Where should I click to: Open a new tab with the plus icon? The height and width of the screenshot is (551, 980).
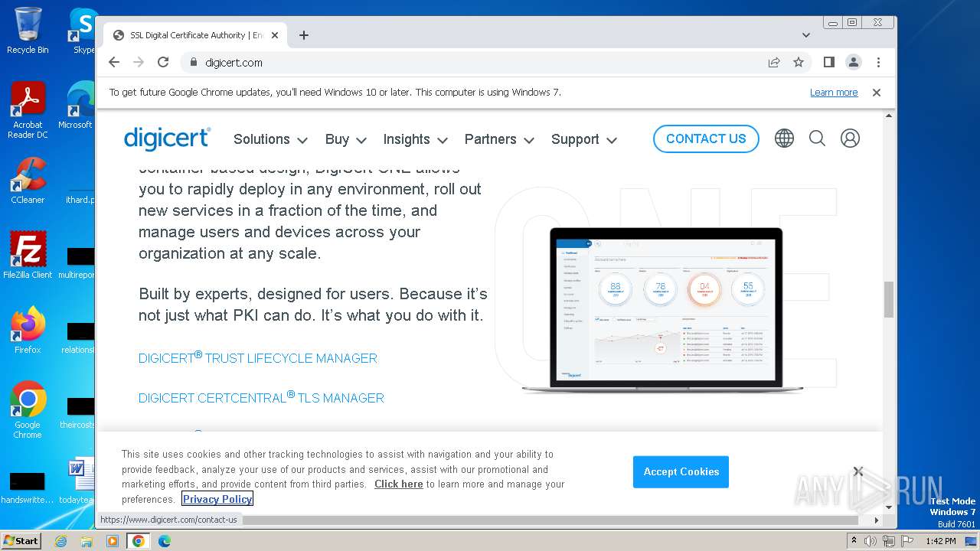[304, 35]
